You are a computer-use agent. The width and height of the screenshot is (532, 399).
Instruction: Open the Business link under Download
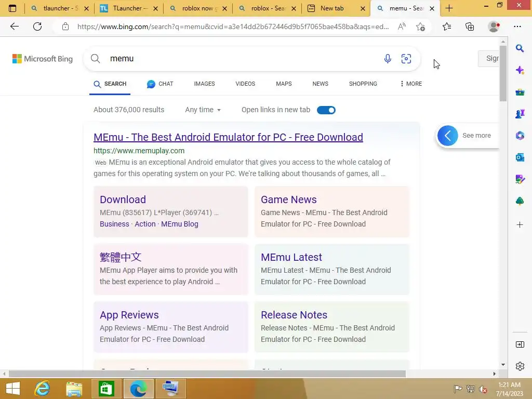[114, 224]
